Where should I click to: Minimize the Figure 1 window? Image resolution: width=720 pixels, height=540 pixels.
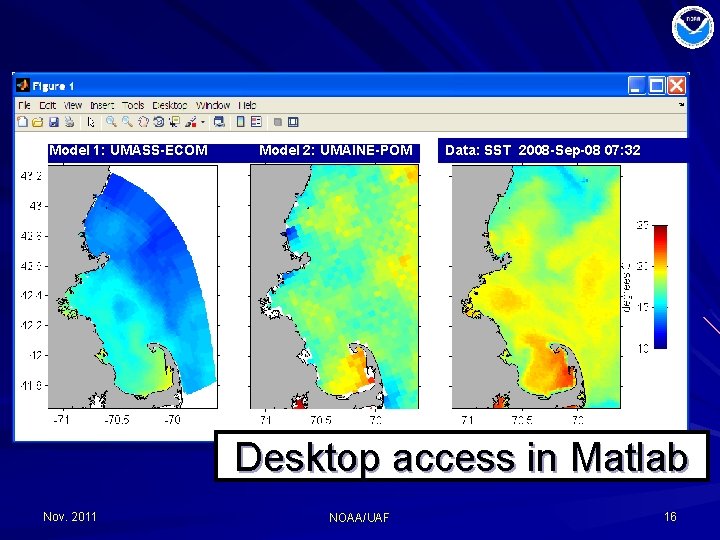coord(636,85)
